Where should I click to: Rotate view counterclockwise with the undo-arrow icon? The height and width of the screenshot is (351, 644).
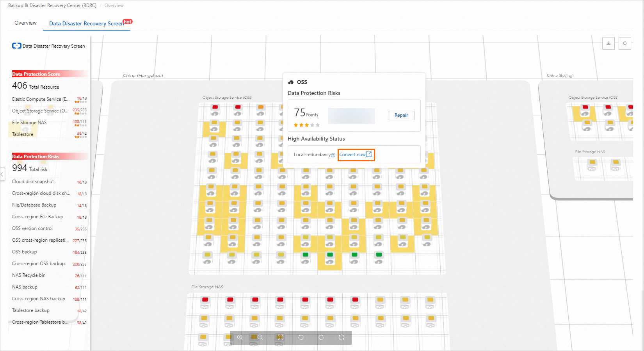301,337
